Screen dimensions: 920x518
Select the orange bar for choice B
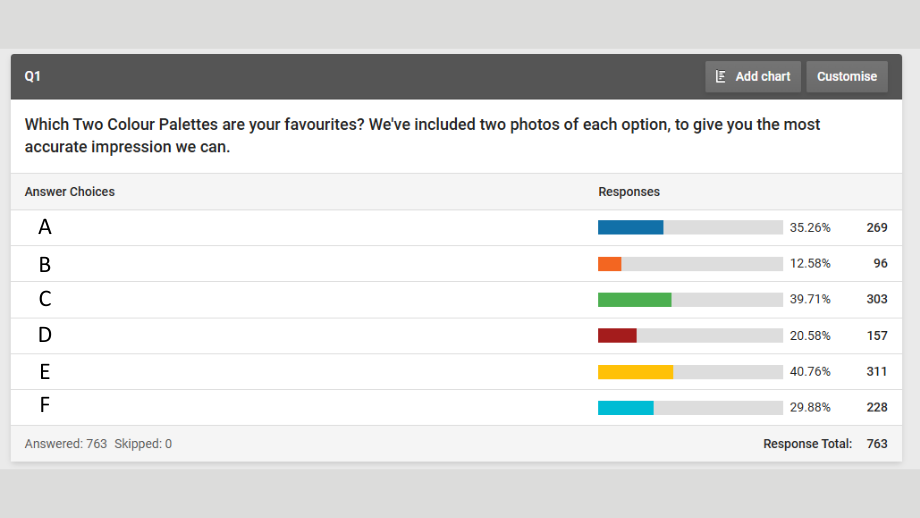click(610, 264)
